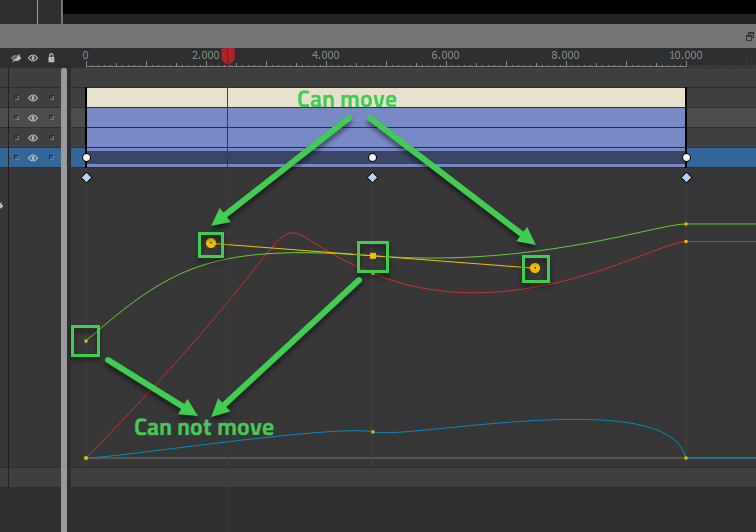The image size is (756, 532).
Task: Toggle visibility eye of the first track row
Action: pyautogui.click(x=33, y=98)
